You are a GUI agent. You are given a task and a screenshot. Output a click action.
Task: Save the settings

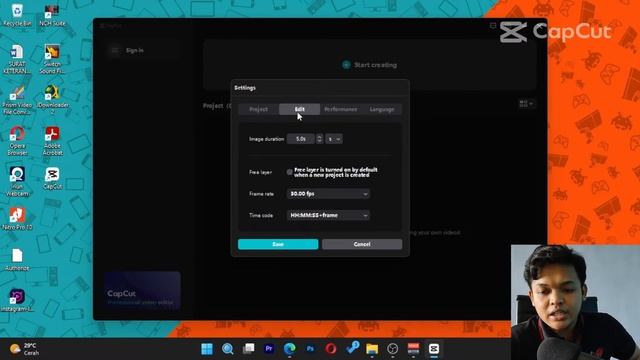(x=278, y=244)
